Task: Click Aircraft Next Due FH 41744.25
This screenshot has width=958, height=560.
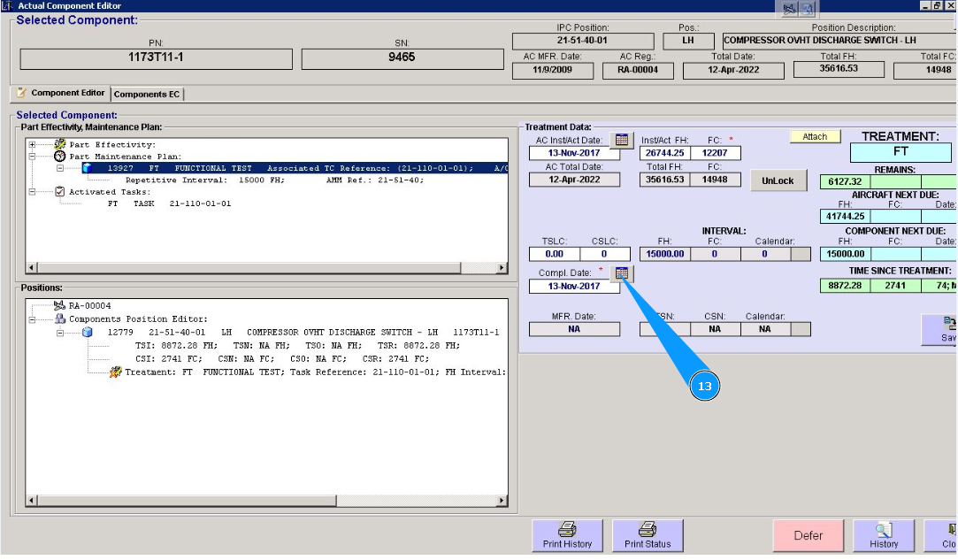Action: click(845, 217)
